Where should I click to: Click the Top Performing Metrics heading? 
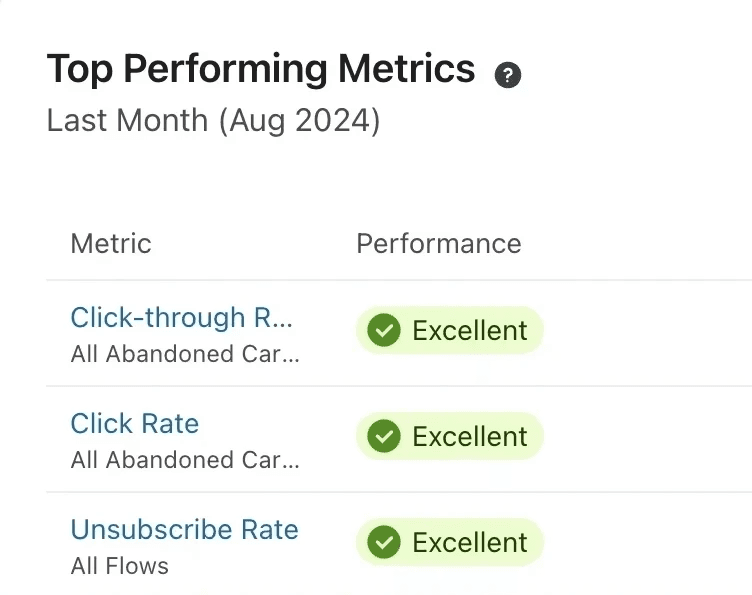tap(261, 69)
